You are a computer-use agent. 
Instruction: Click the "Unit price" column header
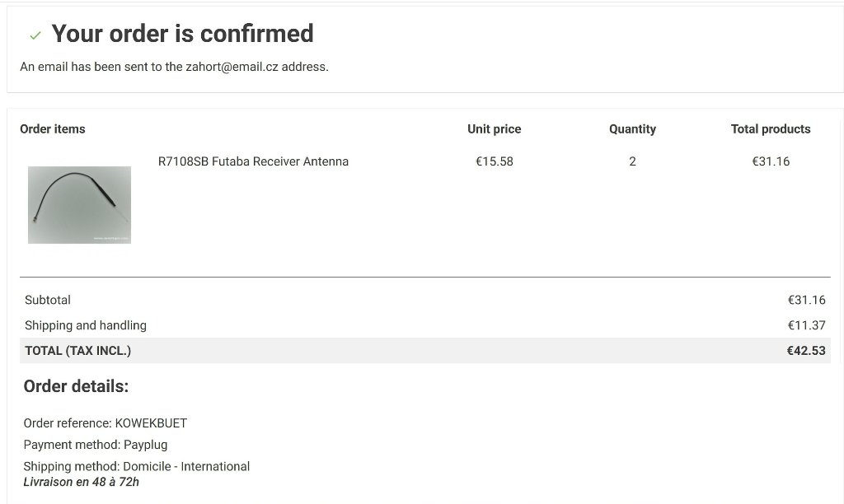pyautogui.click(x=494, y=129)
